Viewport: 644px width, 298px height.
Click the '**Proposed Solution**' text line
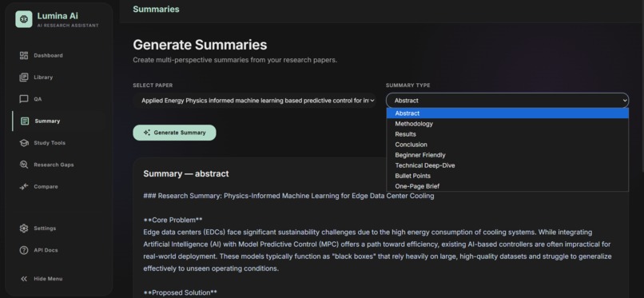click(181, 292)
